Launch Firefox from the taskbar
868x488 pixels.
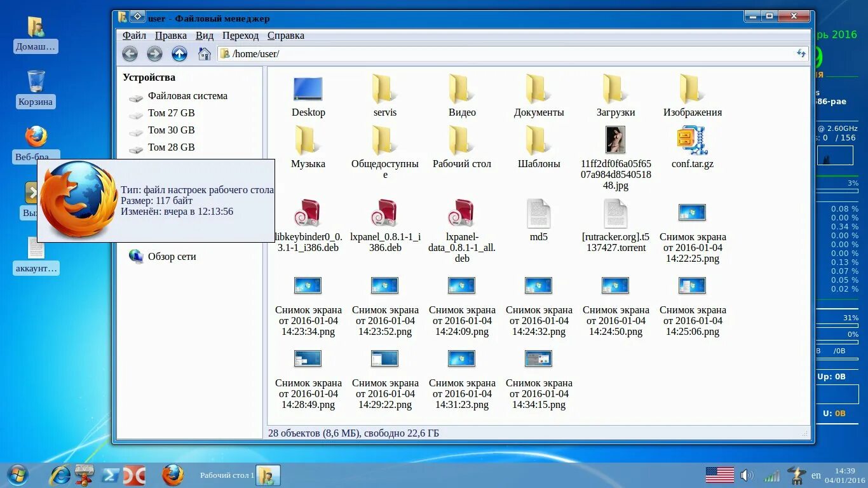[172, 475]
